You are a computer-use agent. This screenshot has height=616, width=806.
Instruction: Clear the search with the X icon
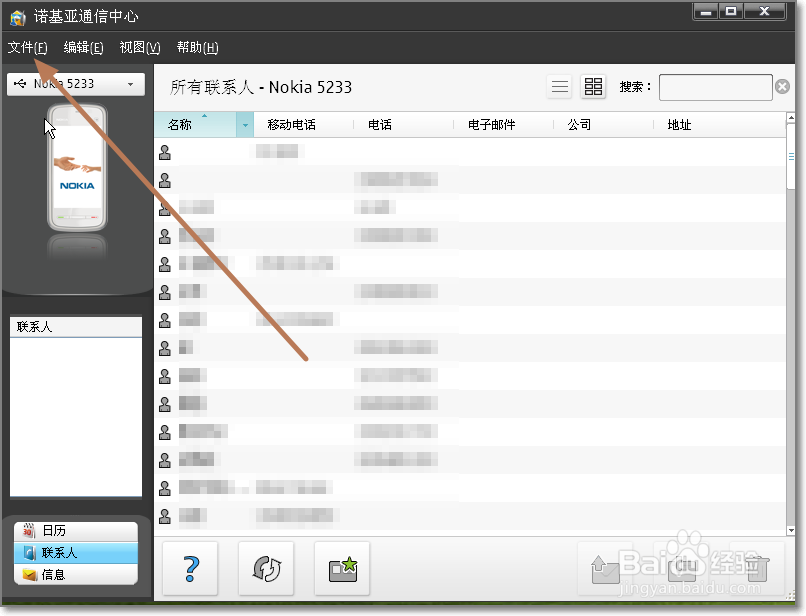click(782, 87)
